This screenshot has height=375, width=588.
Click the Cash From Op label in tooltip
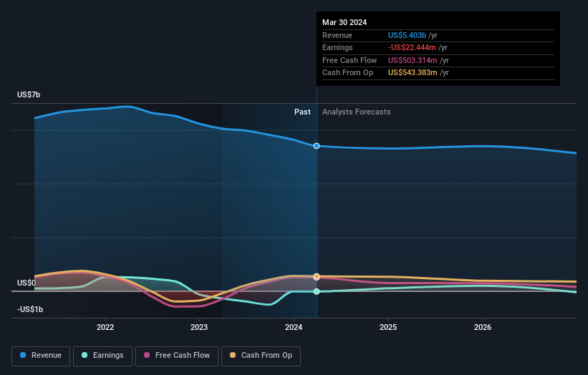pos(347,73)
